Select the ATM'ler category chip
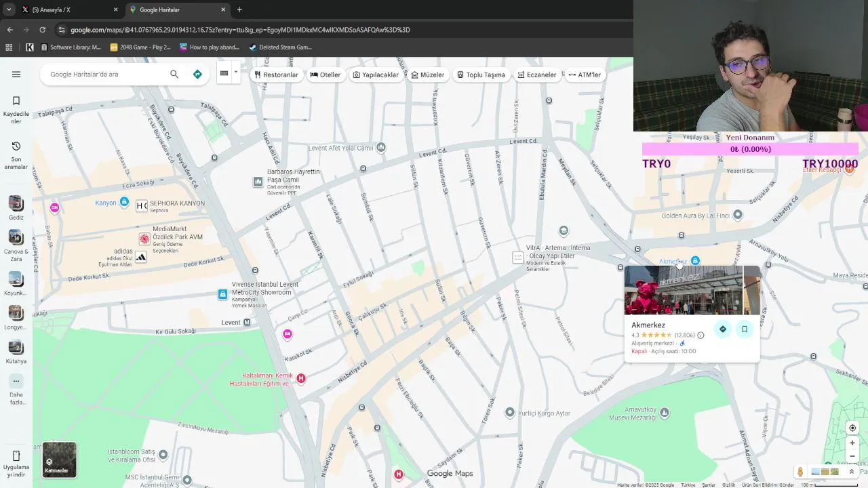Viewport: 868px width, 488px height. (585, 75)
